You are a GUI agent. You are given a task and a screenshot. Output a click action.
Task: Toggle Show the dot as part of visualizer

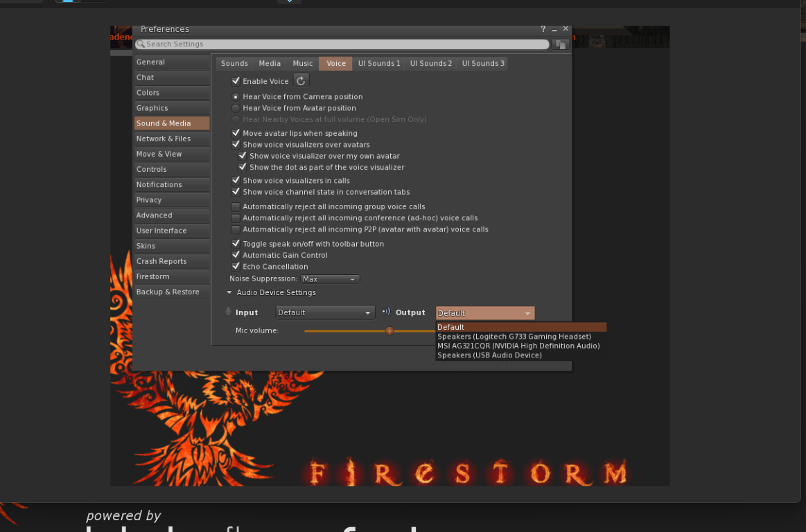click(x=242, y=167)
